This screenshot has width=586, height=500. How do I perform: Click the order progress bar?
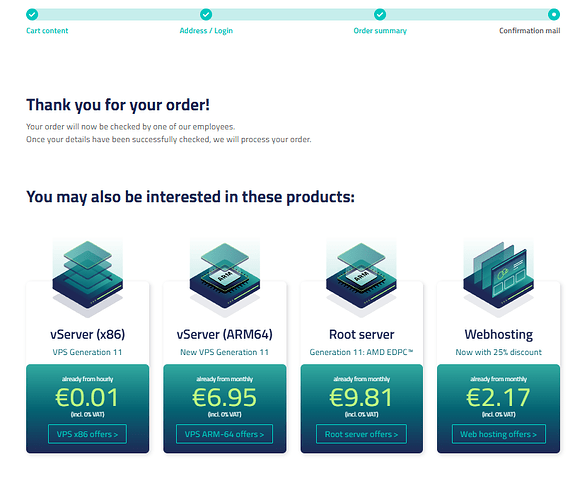tap(293, 15)
